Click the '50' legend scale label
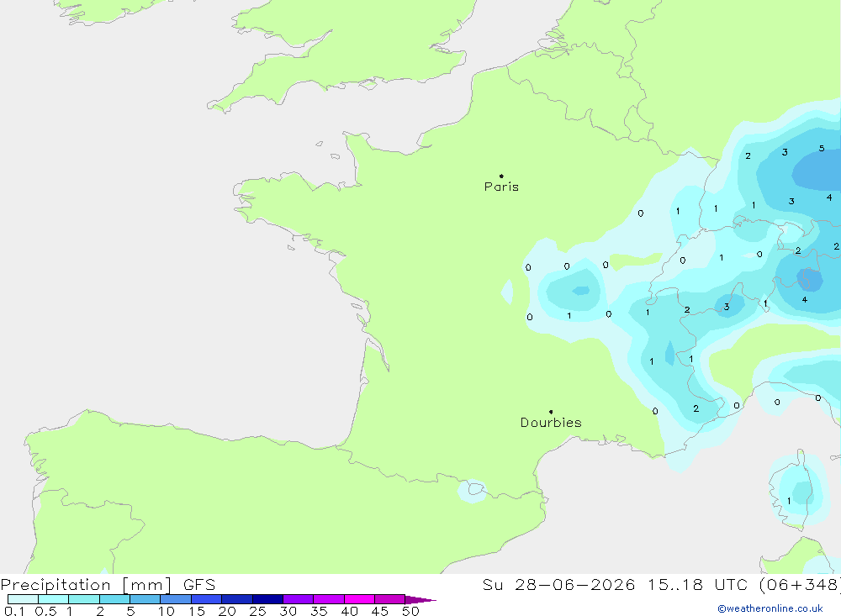This screenshot has width=841, height=616. click(x=410, y=611)
